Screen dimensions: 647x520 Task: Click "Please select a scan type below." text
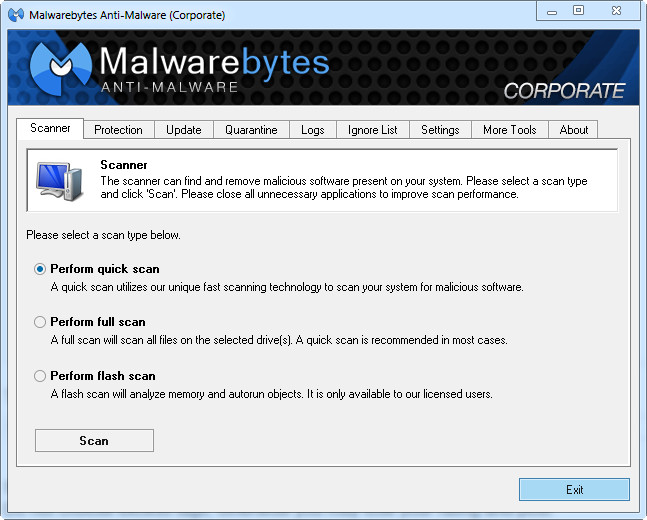coord(104,235)
